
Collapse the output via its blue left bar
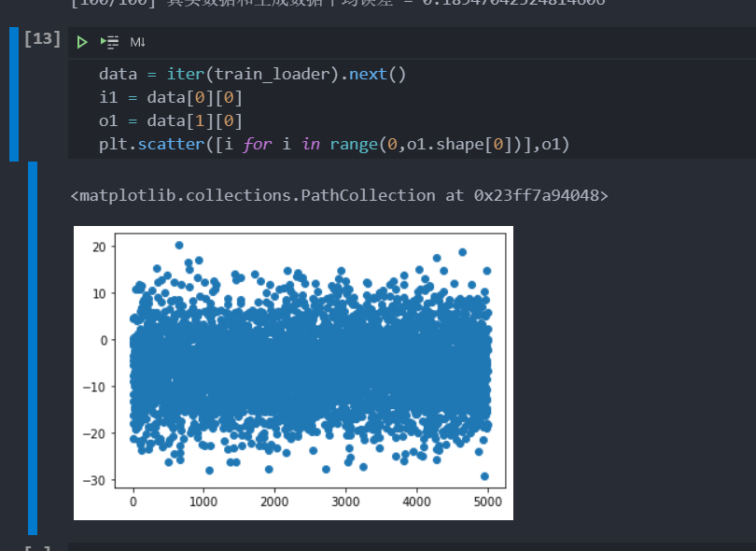33,348
